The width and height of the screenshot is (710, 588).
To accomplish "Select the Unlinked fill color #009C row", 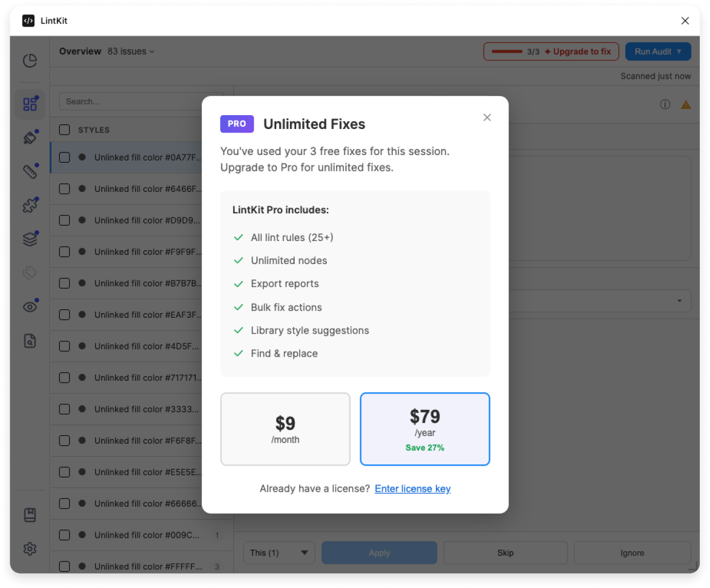I will [x=142, y=535].
